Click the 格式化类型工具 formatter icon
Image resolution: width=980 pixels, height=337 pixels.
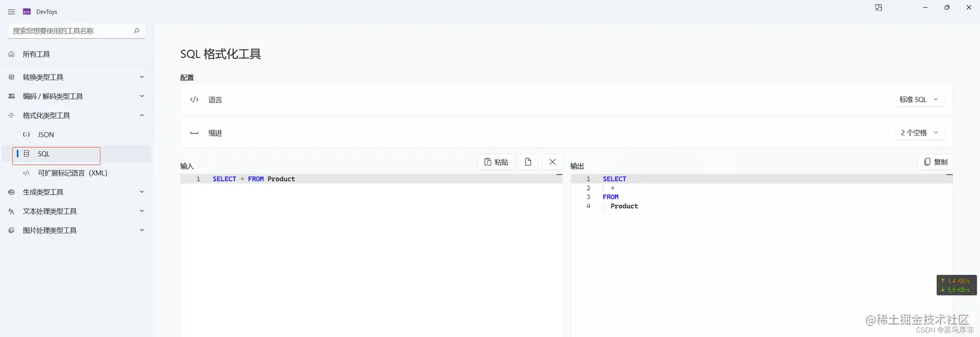(11, 115)
